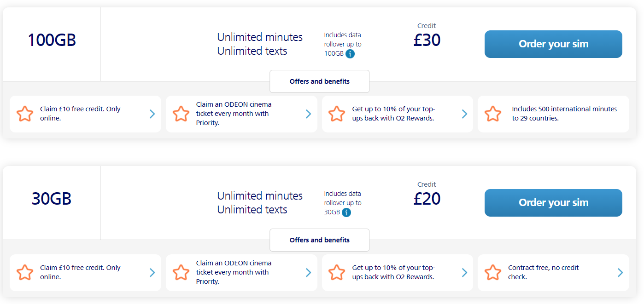The width and height of the screenshot is (644, 304).
Task: Expand O2 Rewards top-up offer on 100GB plan
Action: click(x=464, y=114)
